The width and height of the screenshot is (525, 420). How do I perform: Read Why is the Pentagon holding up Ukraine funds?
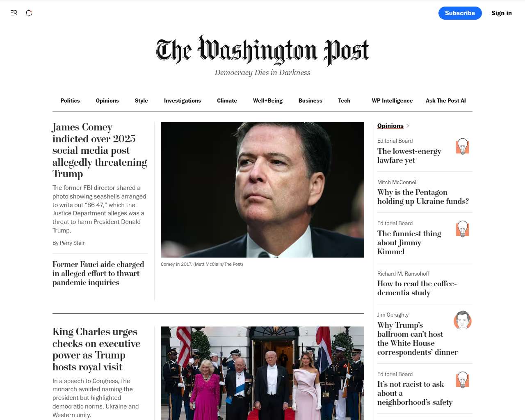point(423,196)
